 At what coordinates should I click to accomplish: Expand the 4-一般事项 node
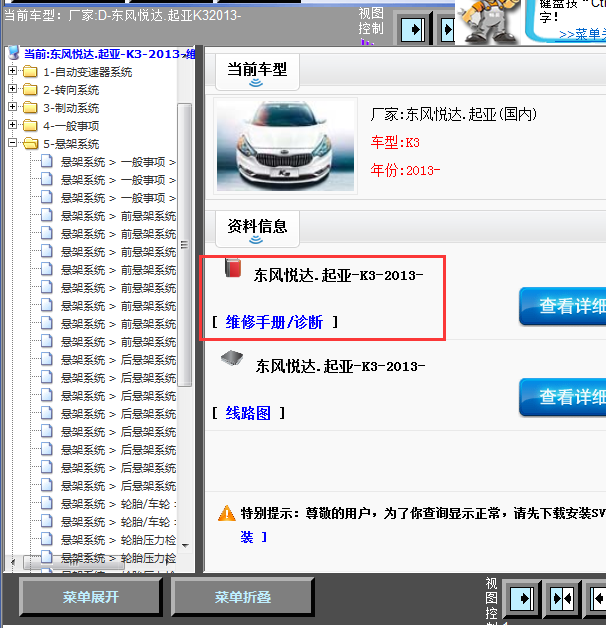12,125
